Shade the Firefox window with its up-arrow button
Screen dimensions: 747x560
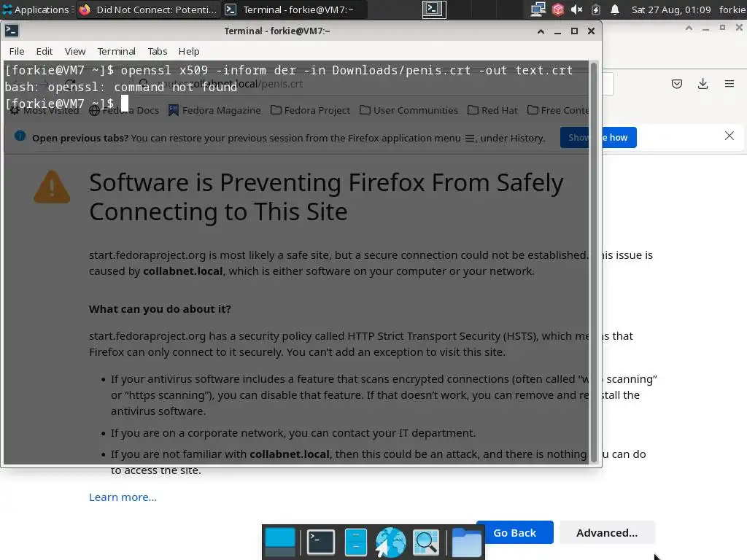coord(689,28)
